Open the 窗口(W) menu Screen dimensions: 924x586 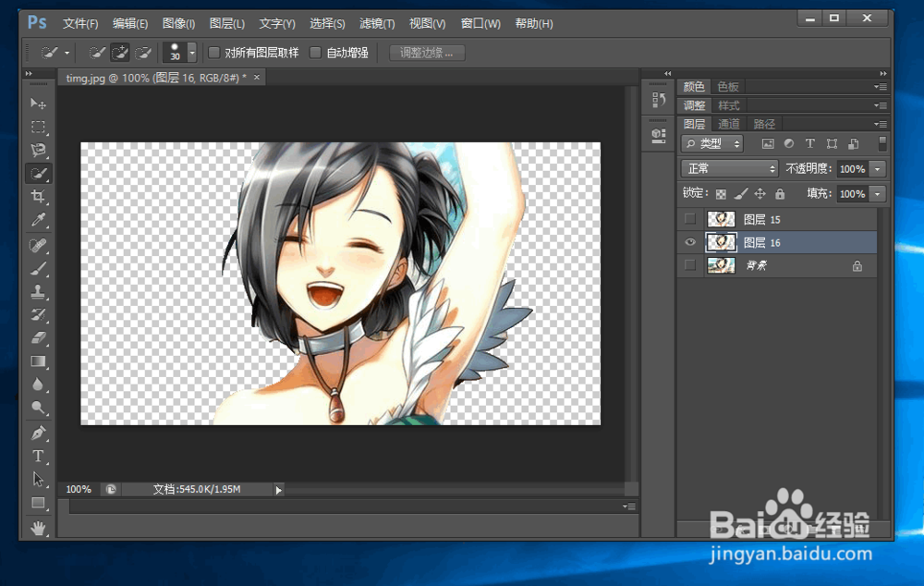tap(480, 24)
